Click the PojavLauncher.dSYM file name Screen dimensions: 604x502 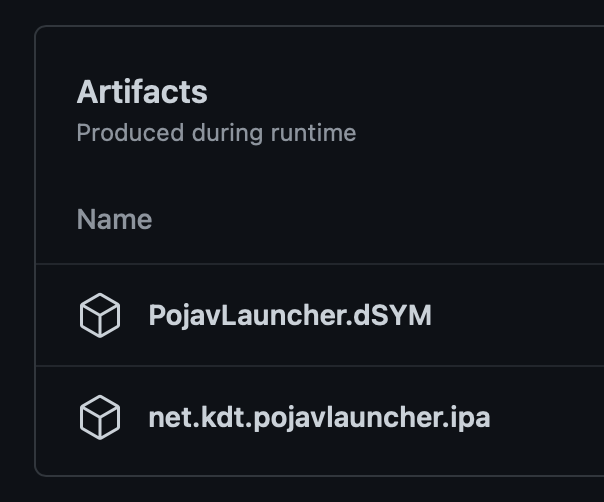[290, 316]
